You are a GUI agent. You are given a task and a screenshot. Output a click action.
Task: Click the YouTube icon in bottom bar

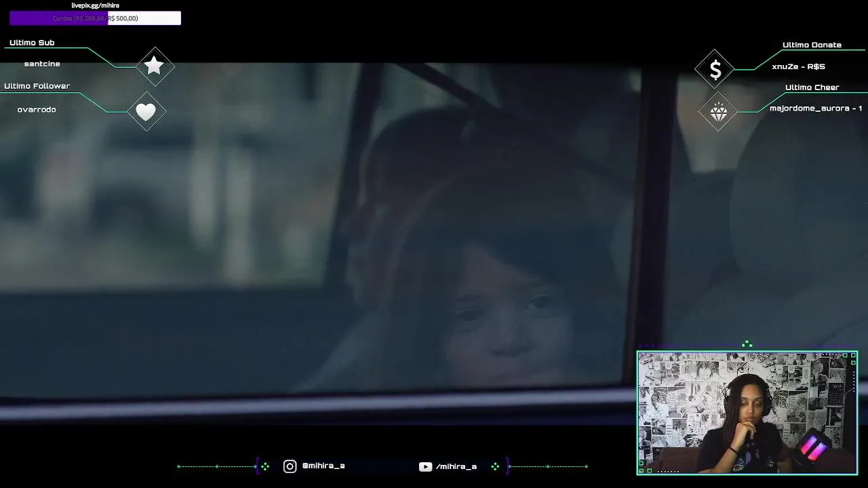tap(425, 466)
